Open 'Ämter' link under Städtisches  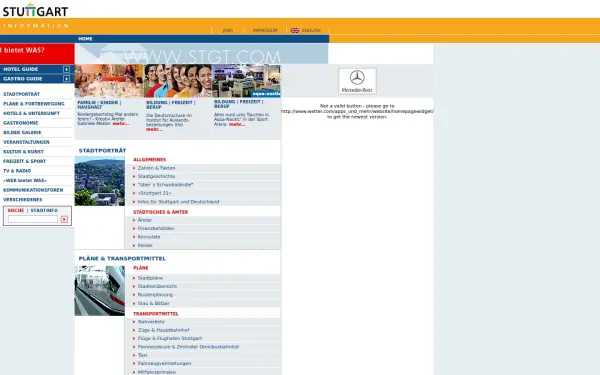point(145,220)
